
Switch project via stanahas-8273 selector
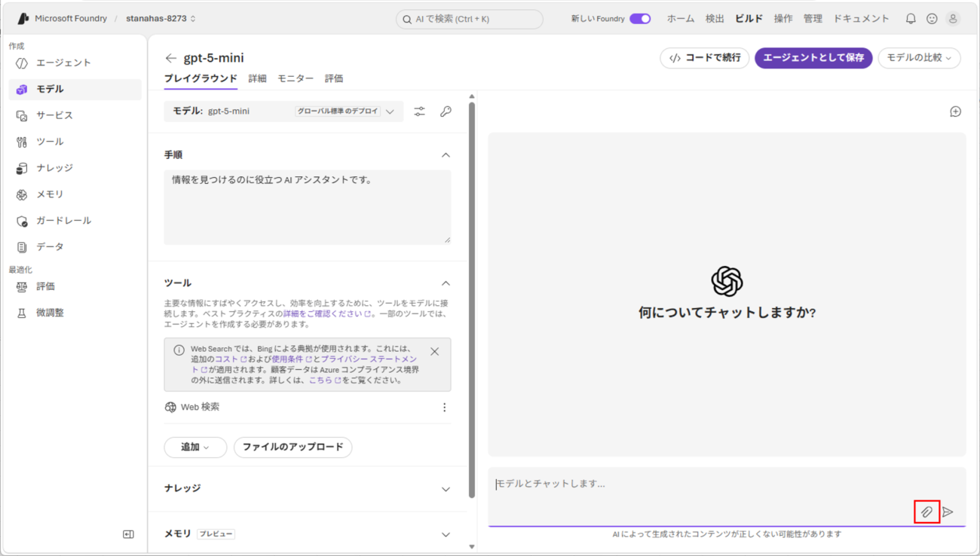coord(161,19)
